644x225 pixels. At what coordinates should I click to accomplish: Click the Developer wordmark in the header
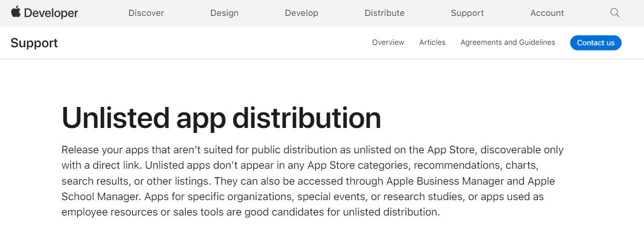pos(51,13)
